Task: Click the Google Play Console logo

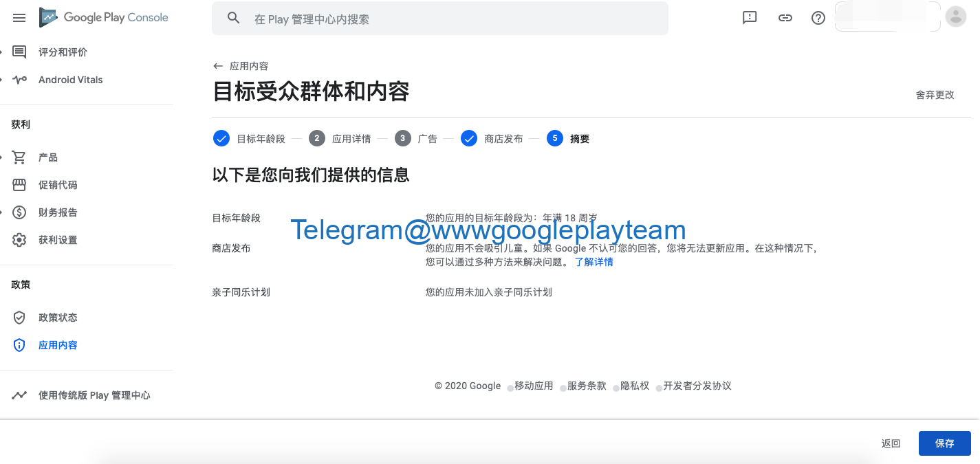Action: point(104,17)
